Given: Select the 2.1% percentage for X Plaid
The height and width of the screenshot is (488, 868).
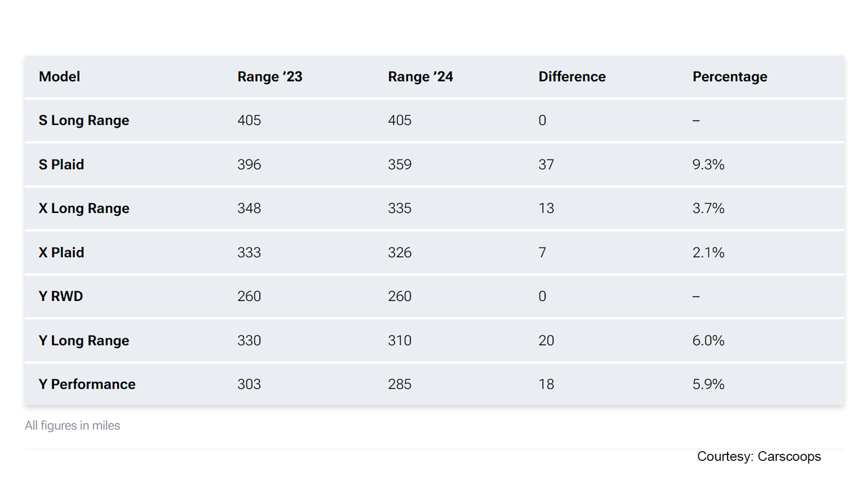Looking at the screenshot, I should [x=708, y=253].
